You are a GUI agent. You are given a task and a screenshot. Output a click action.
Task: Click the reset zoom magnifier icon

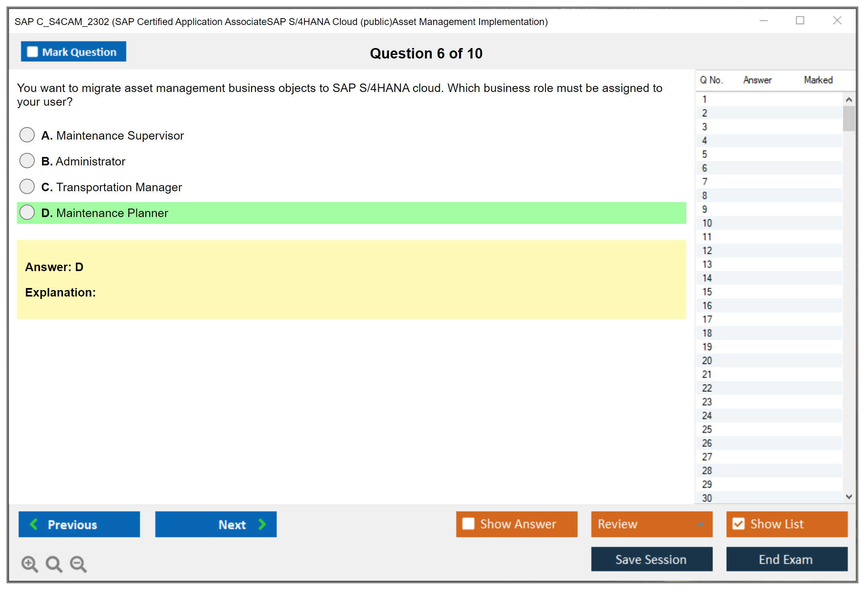tap(54, 564)
